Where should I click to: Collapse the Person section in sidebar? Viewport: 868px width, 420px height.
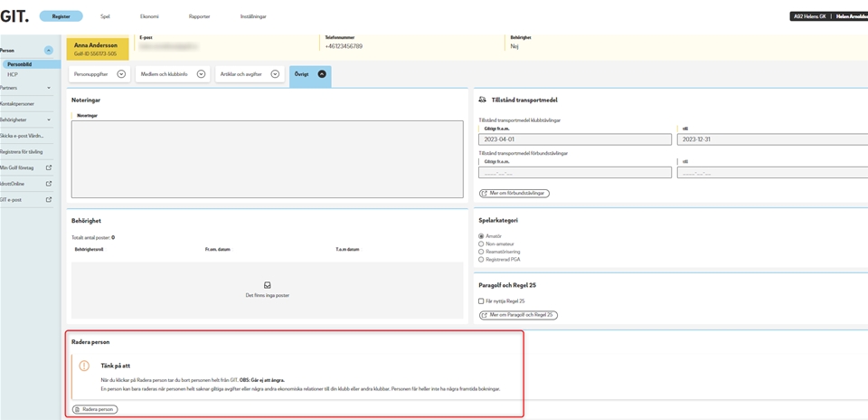49,51
